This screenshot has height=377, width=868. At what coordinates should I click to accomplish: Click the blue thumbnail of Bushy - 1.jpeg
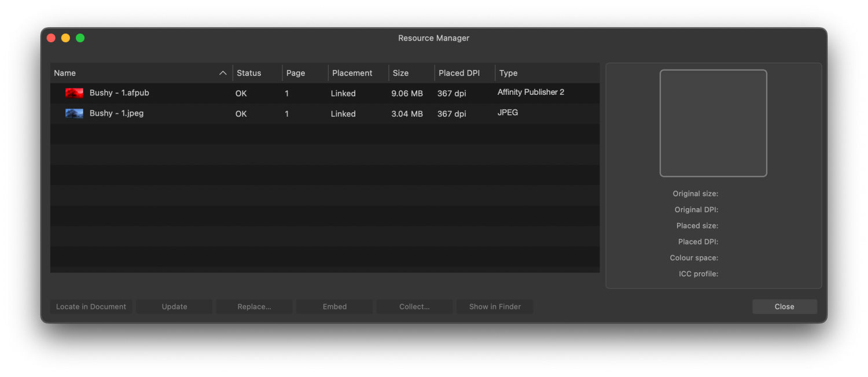[x=74, y=113]
